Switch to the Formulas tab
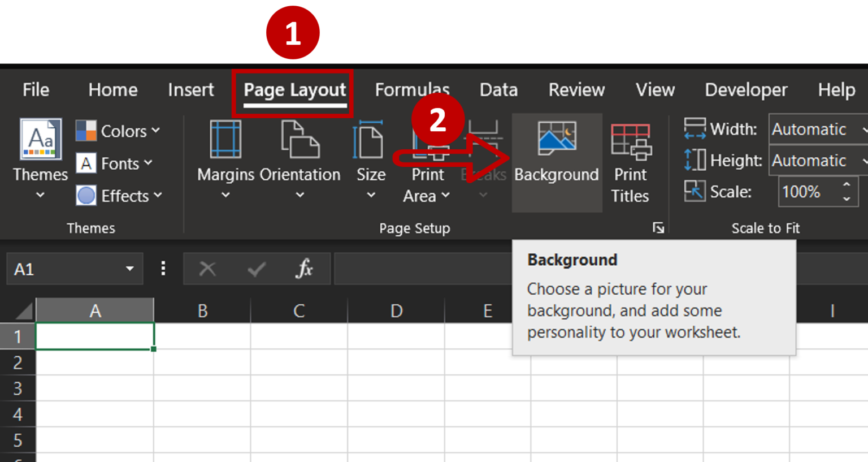 [x=412, y=89]
